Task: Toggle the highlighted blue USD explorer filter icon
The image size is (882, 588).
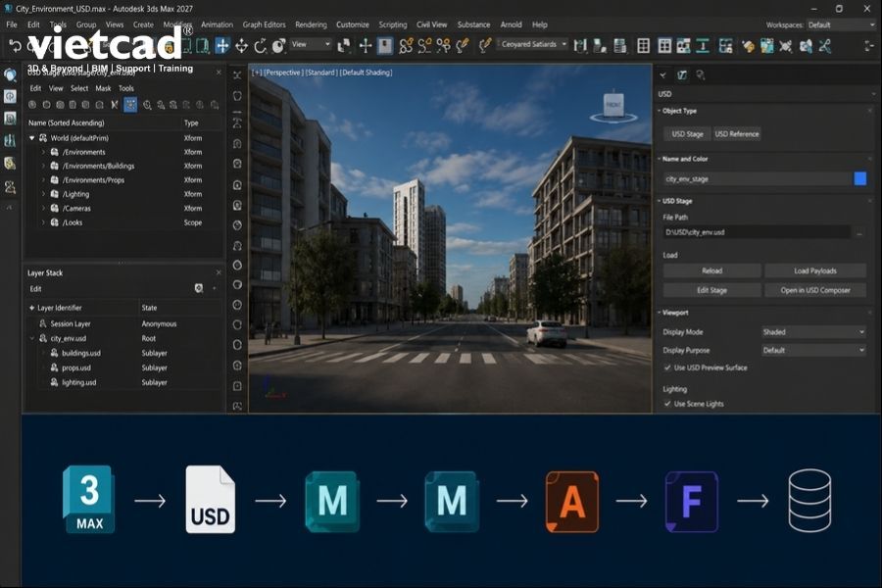Action: pyautogui.click(x=130, y=105)
